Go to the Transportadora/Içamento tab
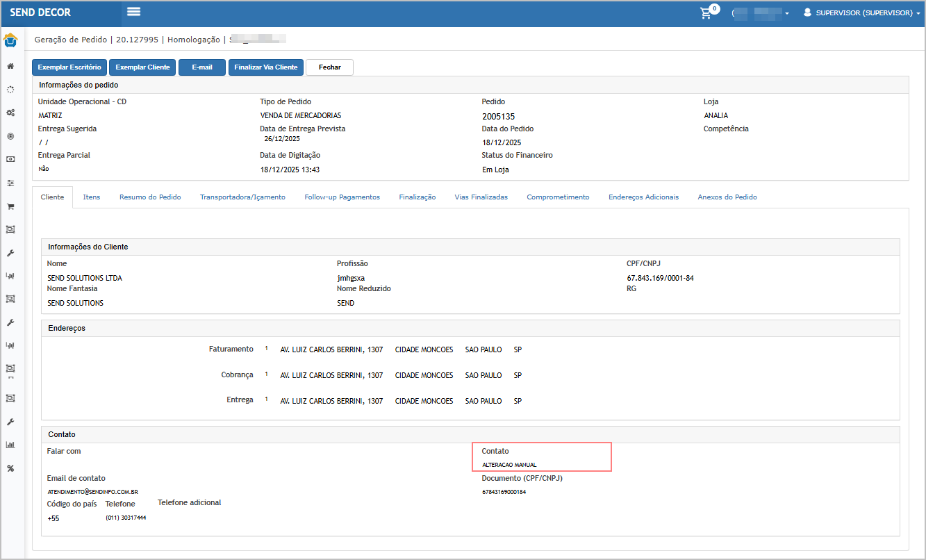Viewport: 926px width, 560px height. pyautogui.click(x=242, y=197)
